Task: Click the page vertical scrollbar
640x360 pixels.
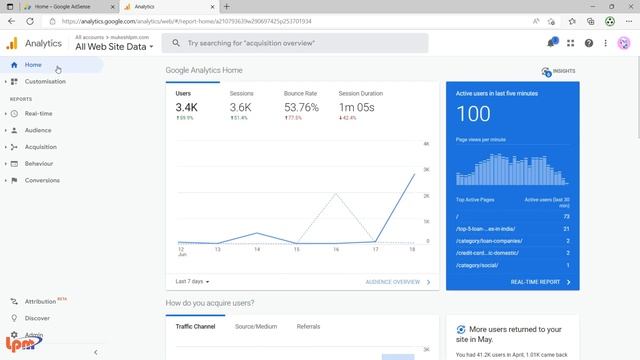Action: pyautogui.click(x=638, y=98)
